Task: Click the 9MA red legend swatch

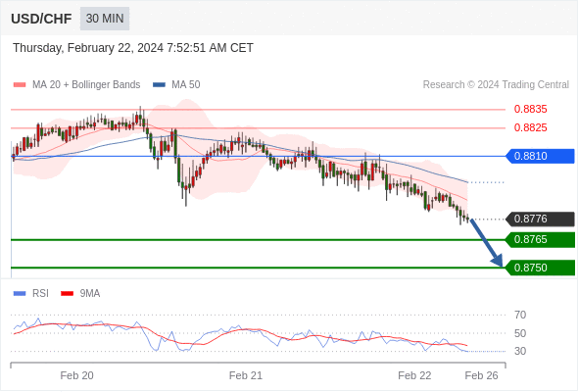Action: (67, 294)
